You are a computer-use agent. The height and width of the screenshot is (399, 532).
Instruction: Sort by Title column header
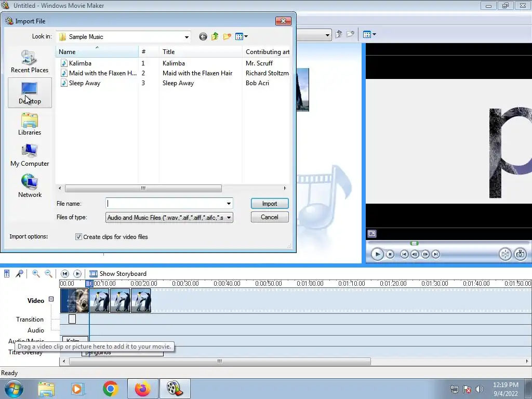click(x=200, y=51)
